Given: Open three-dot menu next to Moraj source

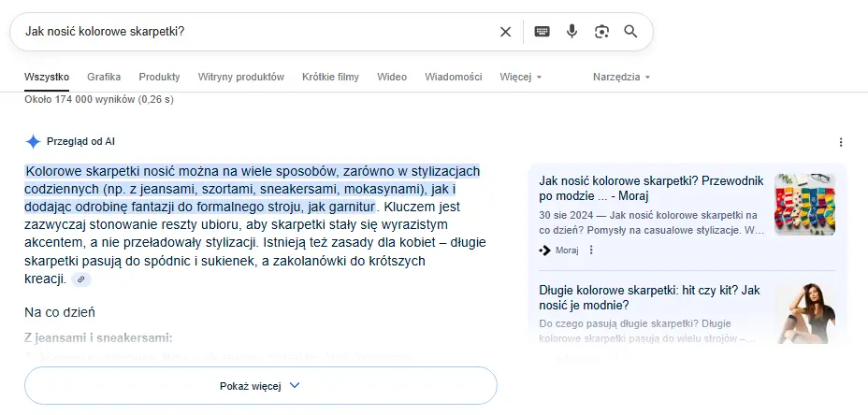Looking at the screenshot, I should point(591,250).
